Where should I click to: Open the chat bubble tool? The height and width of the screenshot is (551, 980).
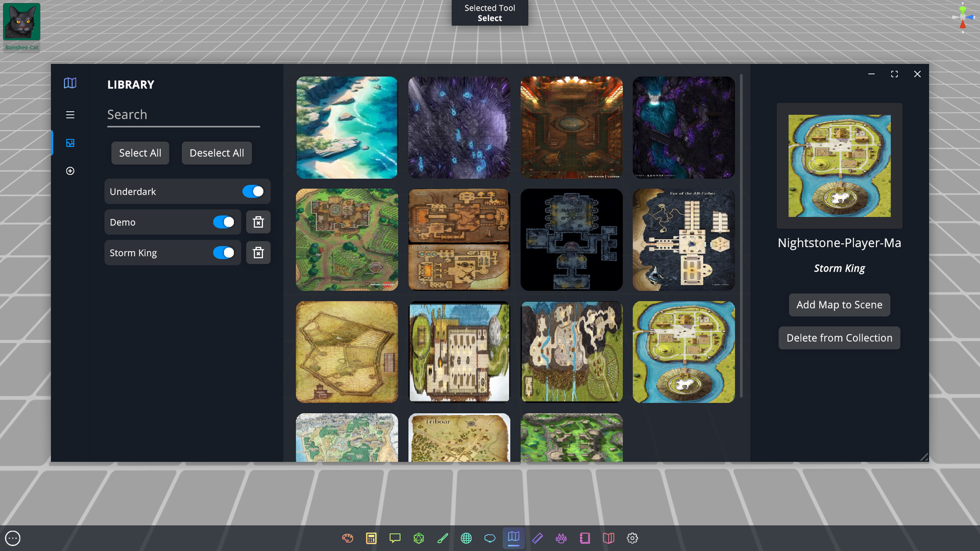395,538
